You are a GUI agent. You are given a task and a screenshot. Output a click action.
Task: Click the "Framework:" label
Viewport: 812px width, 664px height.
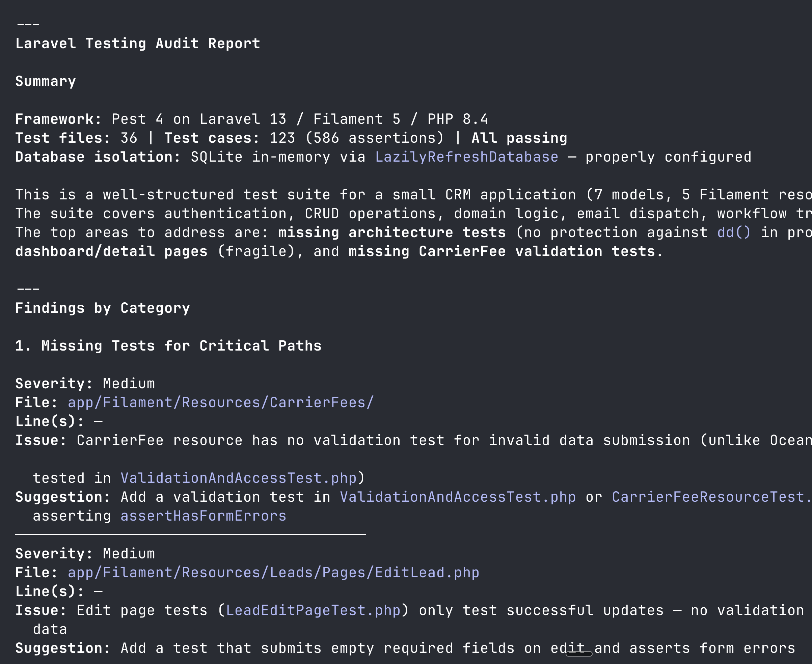click(x=58, y=119)
